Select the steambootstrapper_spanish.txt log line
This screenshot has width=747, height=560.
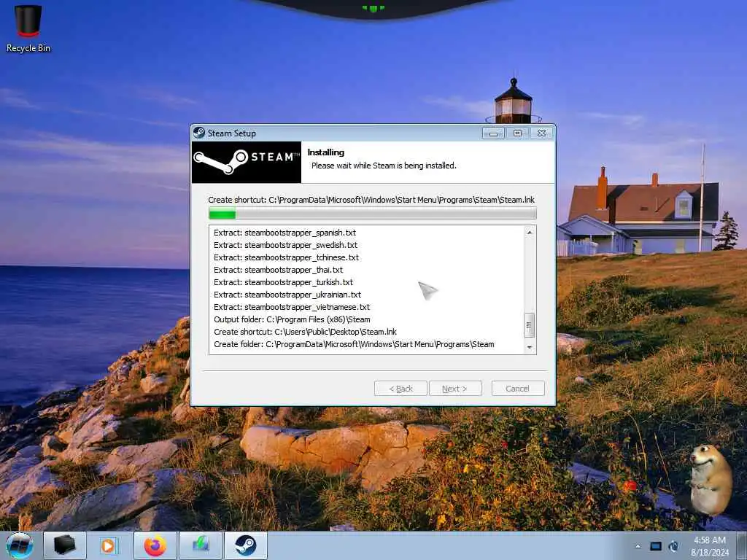(285, 233)
